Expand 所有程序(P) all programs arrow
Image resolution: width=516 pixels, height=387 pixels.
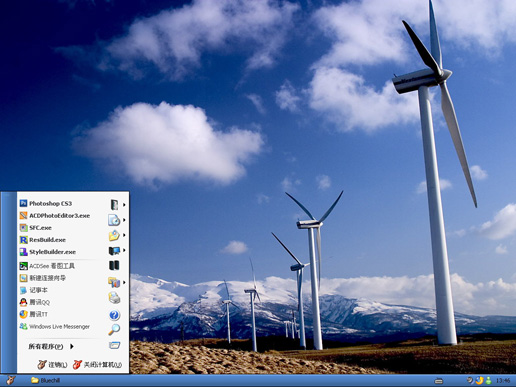72,346
